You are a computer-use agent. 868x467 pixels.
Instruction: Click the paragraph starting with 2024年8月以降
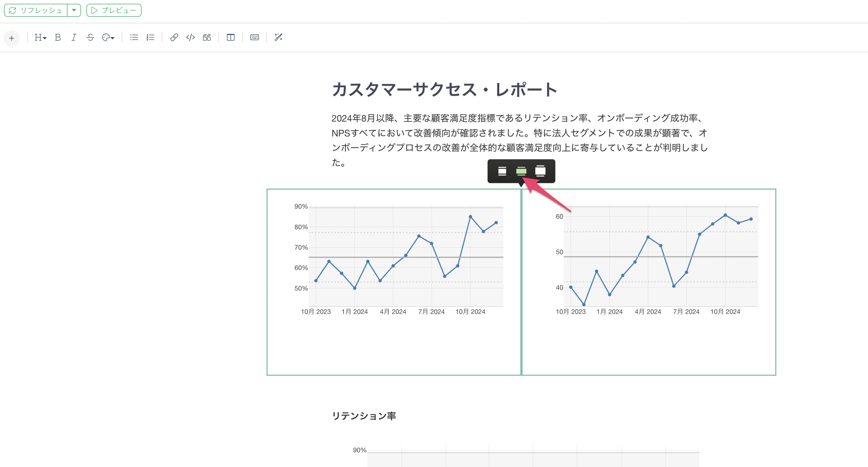(x=519, y=140)
